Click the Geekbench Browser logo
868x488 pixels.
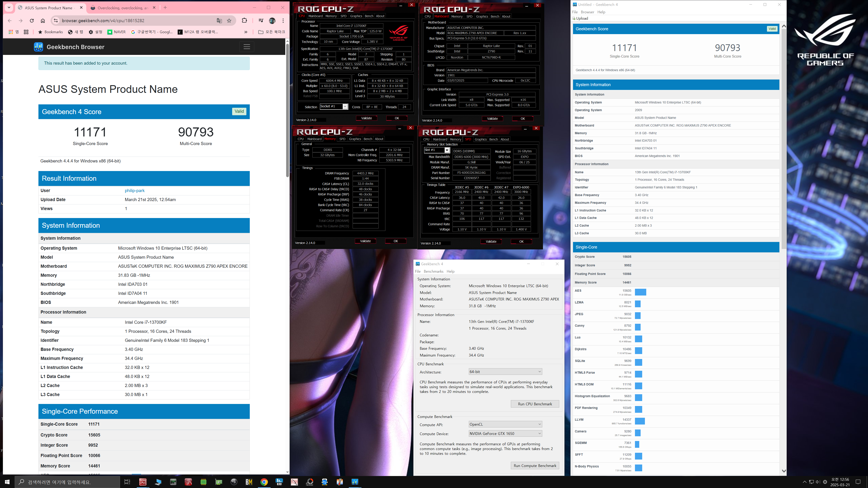point(69,47)
